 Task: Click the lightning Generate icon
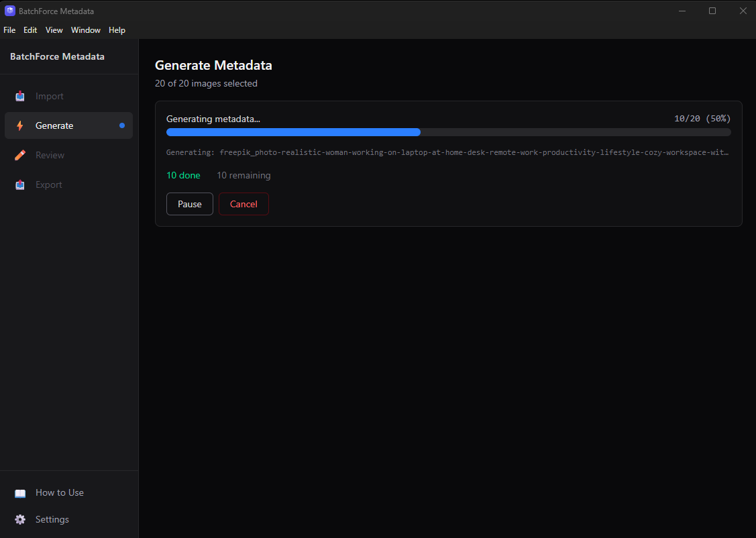20,125
